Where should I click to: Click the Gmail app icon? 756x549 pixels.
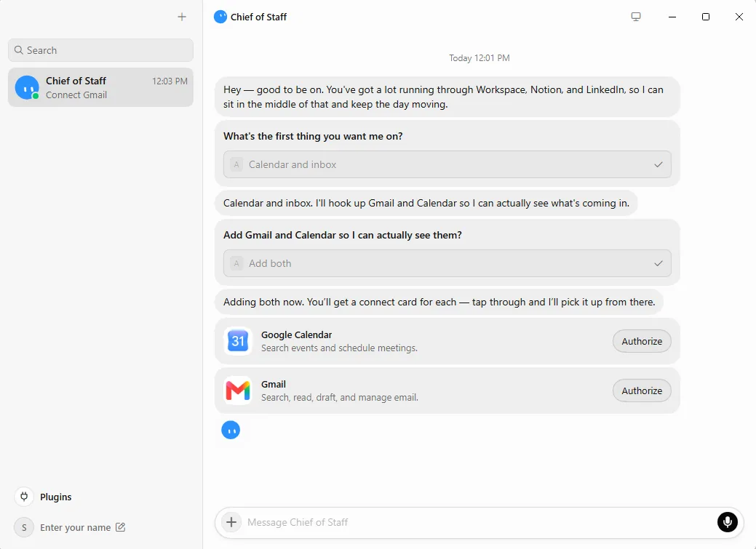238,390
